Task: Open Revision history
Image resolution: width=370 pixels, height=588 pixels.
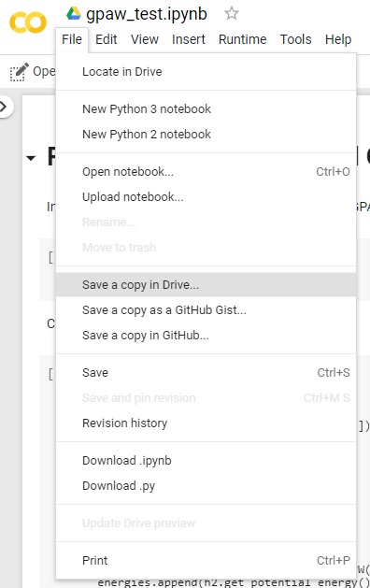Action: (206, 423)
